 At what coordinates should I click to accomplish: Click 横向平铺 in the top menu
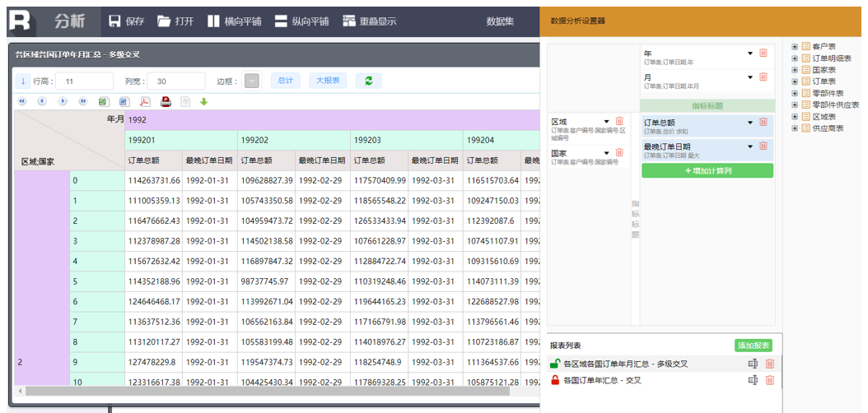point(234,21)
